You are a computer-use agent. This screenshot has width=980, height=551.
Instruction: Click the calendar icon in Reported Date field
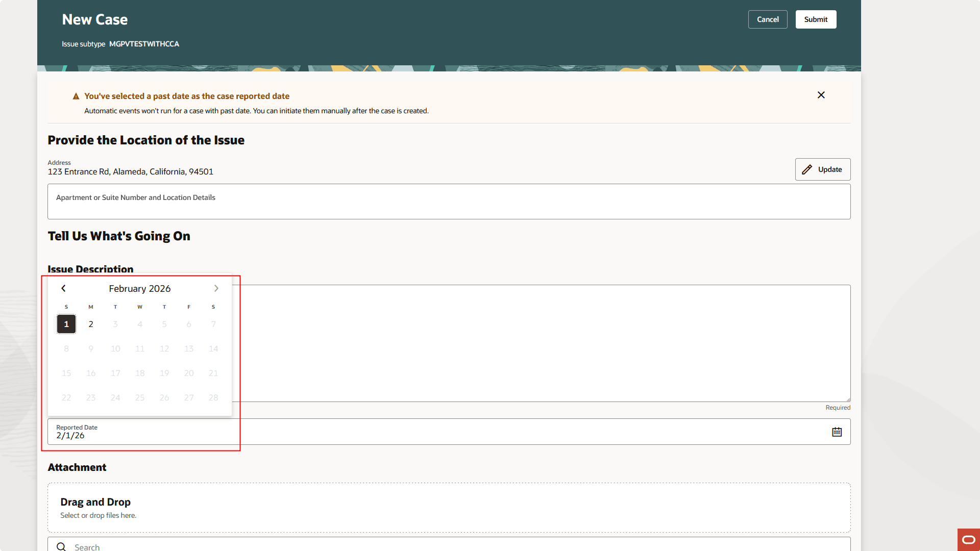coord(837,432)
